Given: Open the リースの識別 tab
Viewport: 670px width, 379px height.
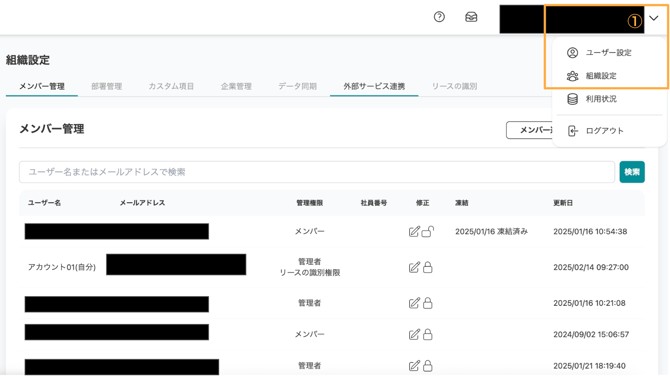Looking at the screenshot, I should coord(454,86).
